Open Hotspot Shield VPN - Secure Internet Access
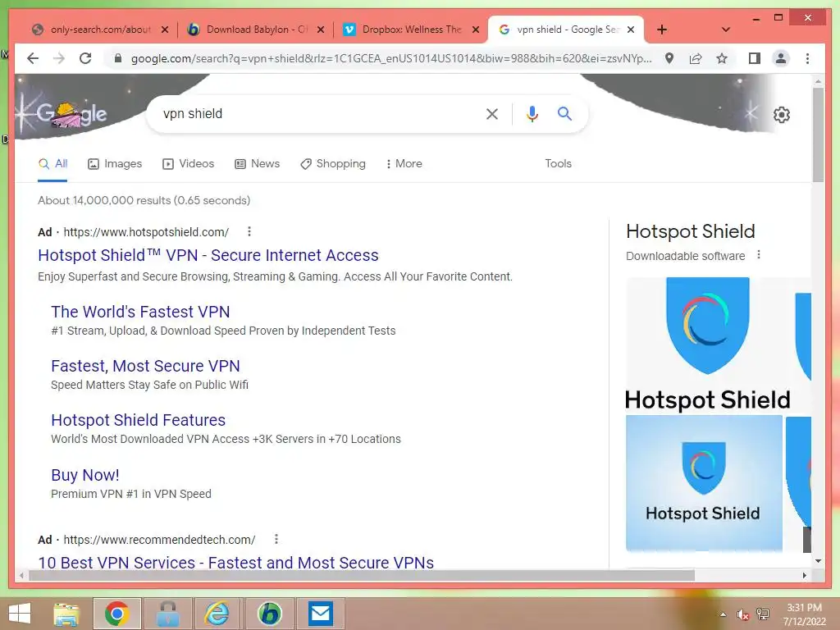The image size is (840, 630). click(208, 255)
